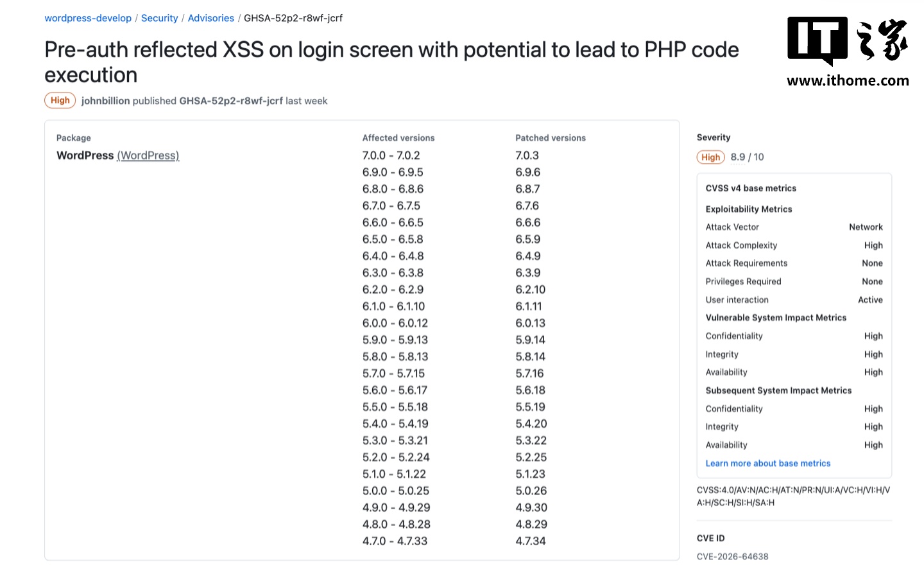Click the 8.9 / 10 severity score
Screen dimensions: 924x569
(x=747, y=157)
